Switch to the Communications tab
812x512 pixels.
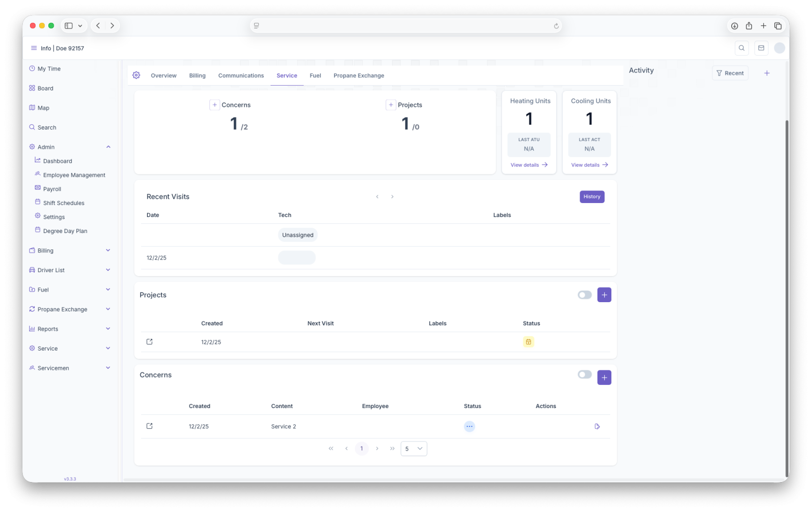tap(241, 75)
